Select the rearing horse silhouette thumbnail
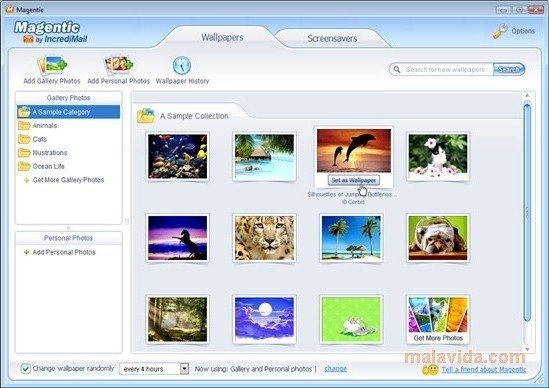549x388 pixels. tap(178, 238)
